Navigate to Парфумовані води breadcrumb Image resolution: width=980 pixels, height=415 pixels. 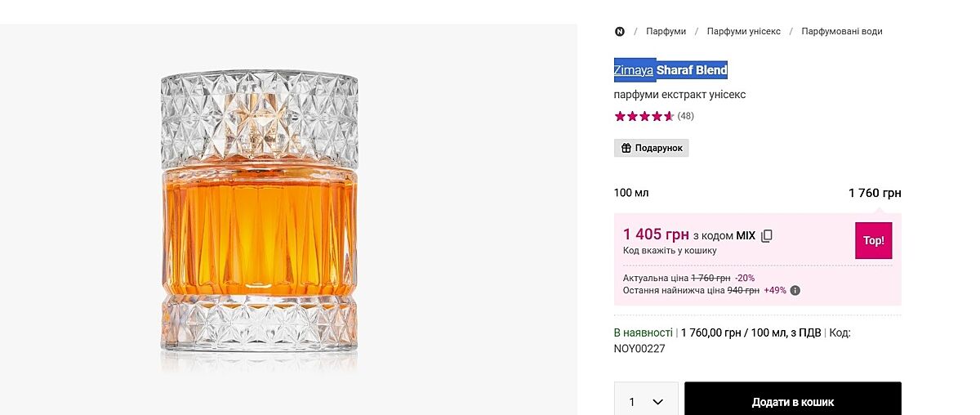[841, 32]
